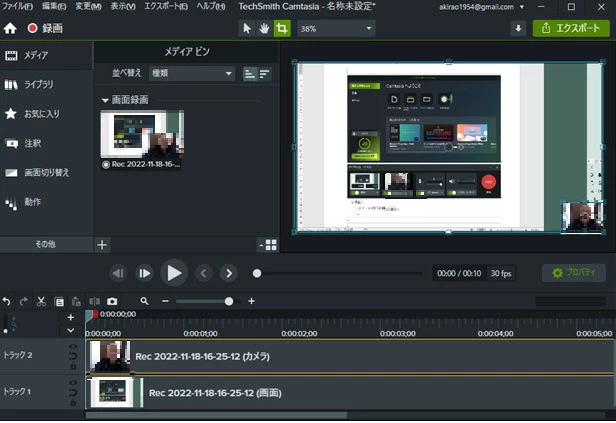Click the cut scissors icon on timeline
The image size is (616, 423).
coord(41,301)
